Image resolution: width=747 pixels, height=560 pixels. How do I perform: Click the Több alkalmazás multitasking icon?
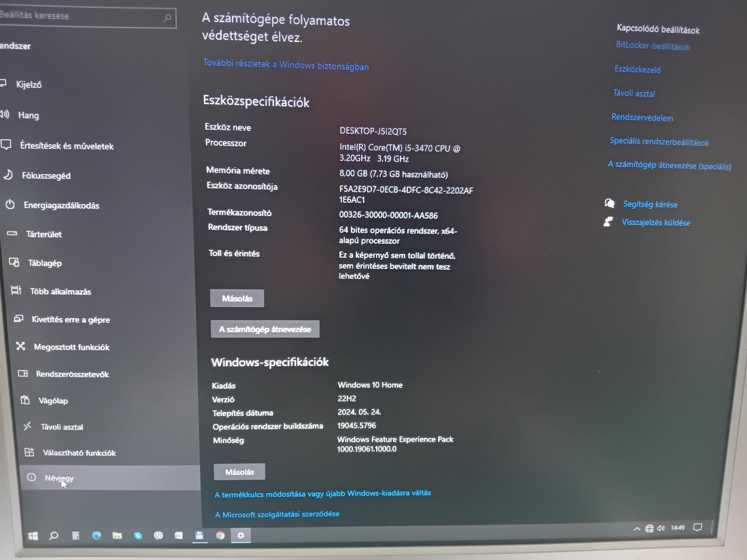(16, 291)
